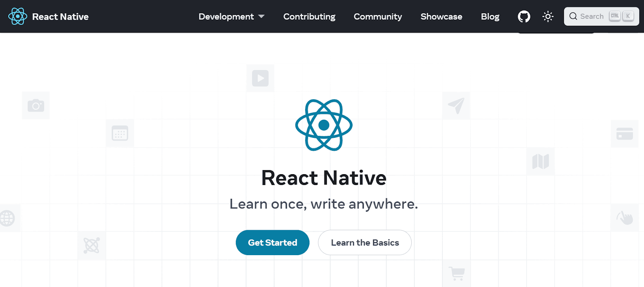
Task: Click the Development dropdown arrow
Action: click(261, 17)
